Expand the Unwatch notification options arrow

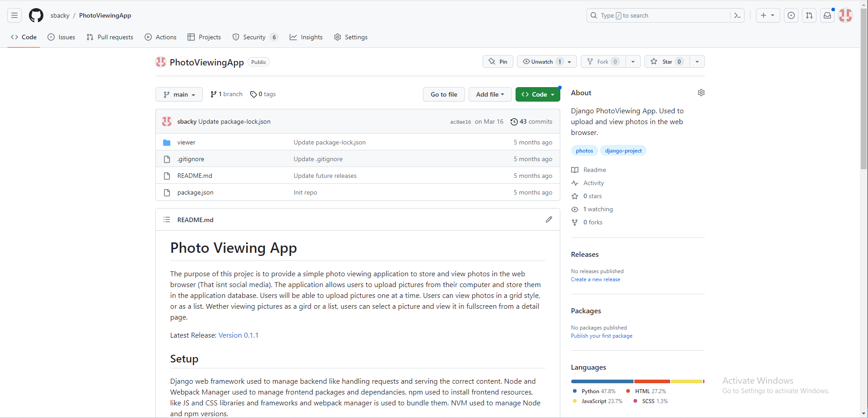pos(570,61)
